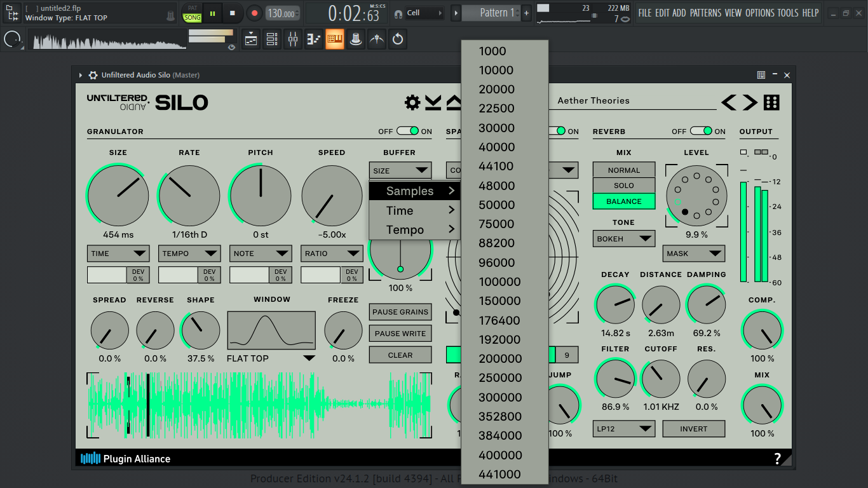Open the buffer SIZE dropdown
Image resolution: width=868 pixels, height=488 pixels.
point(400,170)
